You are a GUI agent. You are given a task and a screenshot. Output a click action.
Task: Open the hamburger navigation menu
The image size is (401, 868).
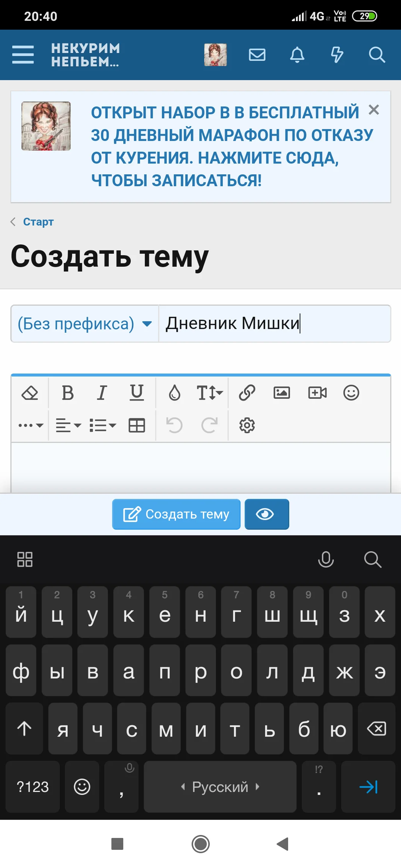23,55
